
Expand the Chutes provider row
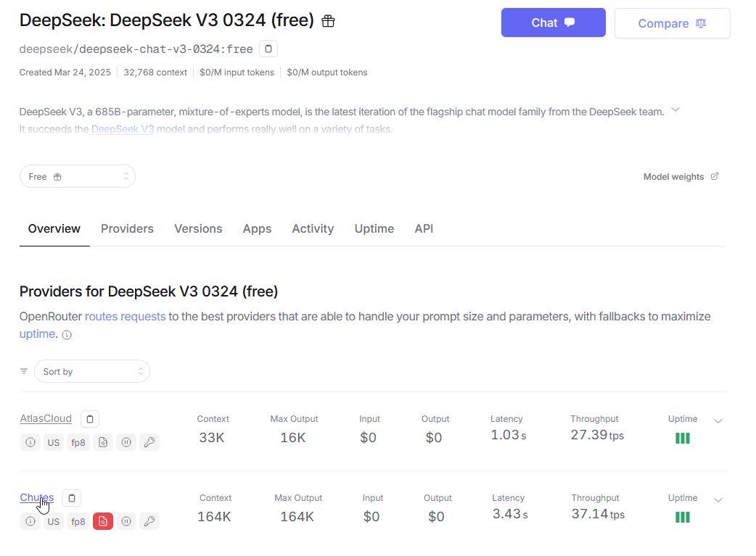718,500
